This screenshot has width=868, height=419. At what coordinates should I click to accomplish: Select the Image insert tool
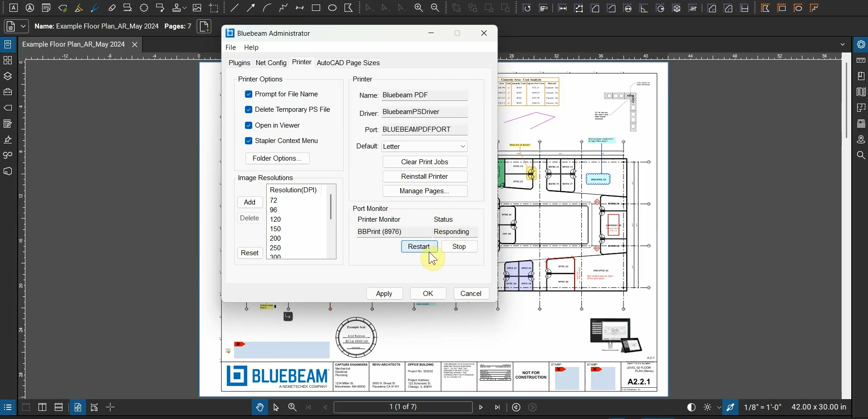click(x=197, y=8)
